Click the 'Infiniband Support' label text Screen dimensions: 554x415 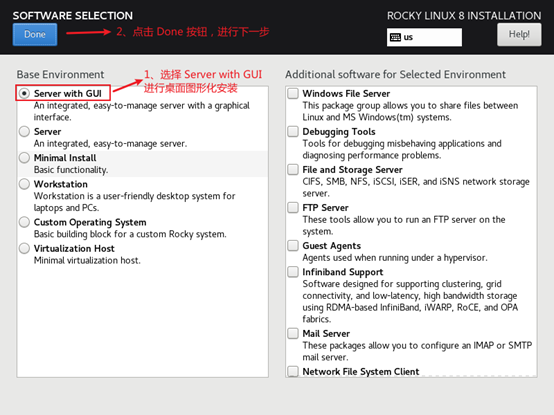343,272
